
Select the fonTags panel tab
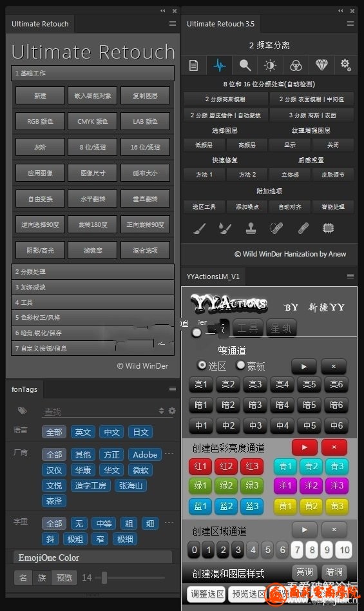point(24,389)
